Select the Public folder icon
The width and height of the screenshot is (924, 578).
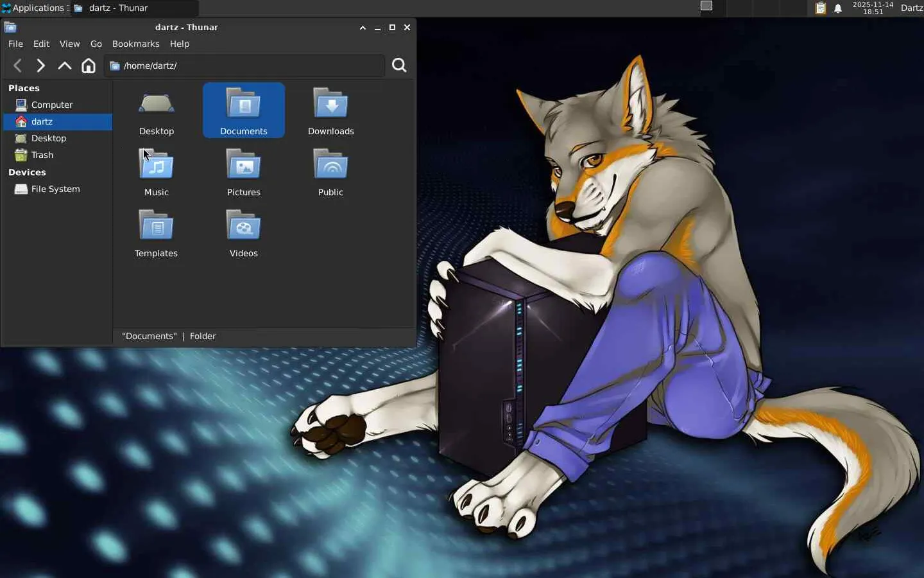tap(331, 164)
